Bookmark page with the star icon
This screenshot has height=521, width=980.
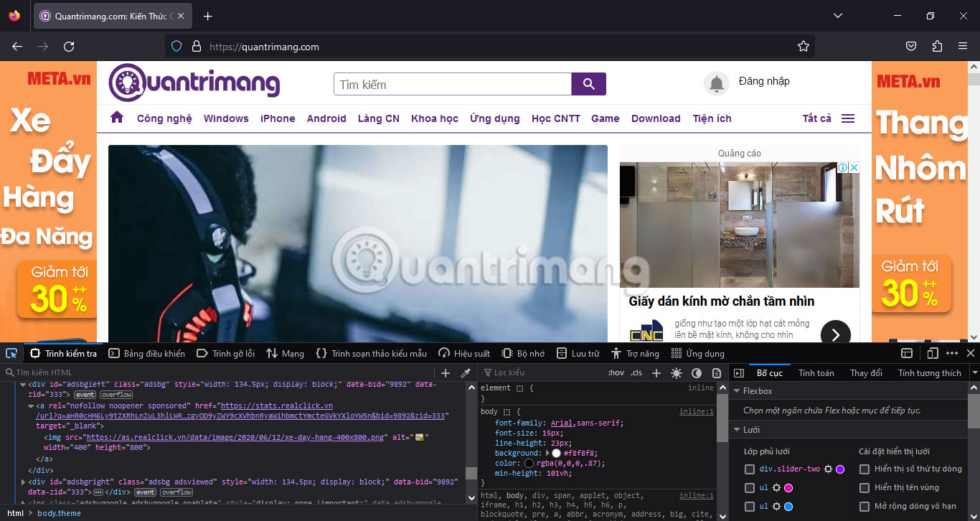coord(804,46)
